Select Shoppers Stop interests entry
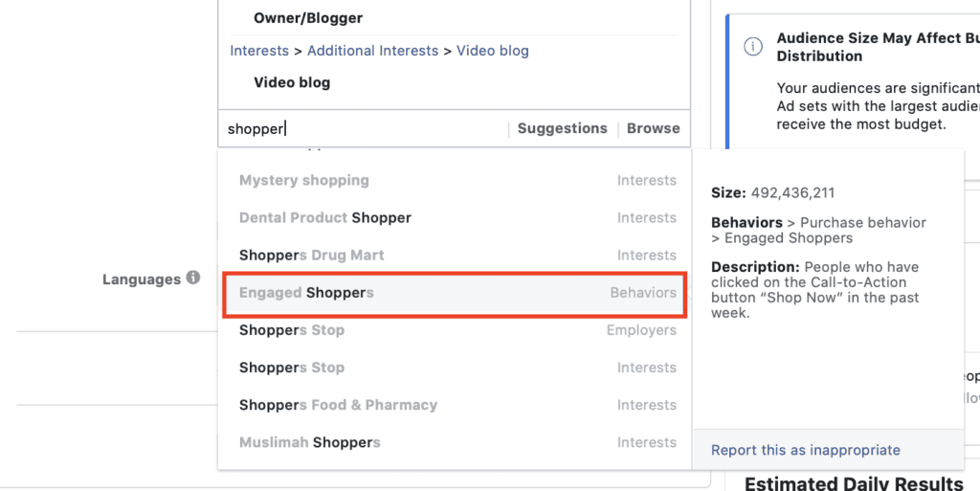The height and width of the screenshot is (491, 980). pos(455,368)
